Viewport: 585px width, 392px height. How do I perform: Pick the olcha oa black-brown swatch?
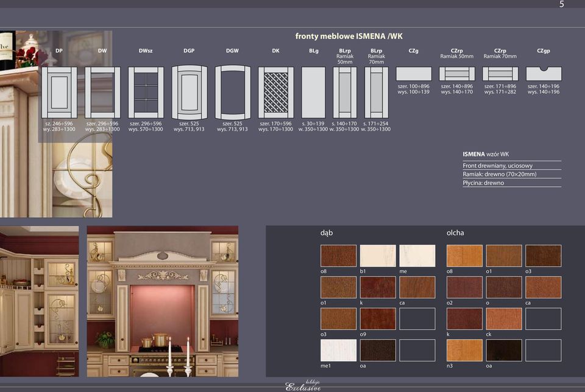coord(504,350)
